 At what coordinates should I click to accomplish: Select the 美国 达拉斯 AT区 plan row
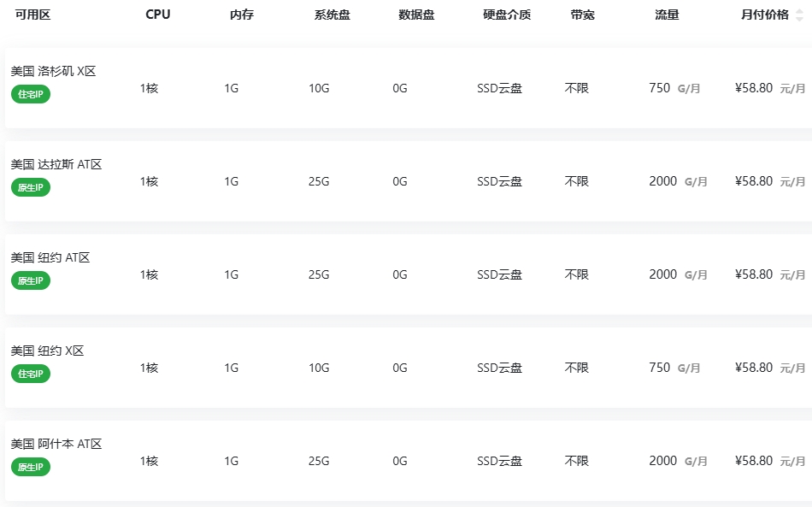tap(409, 181)
